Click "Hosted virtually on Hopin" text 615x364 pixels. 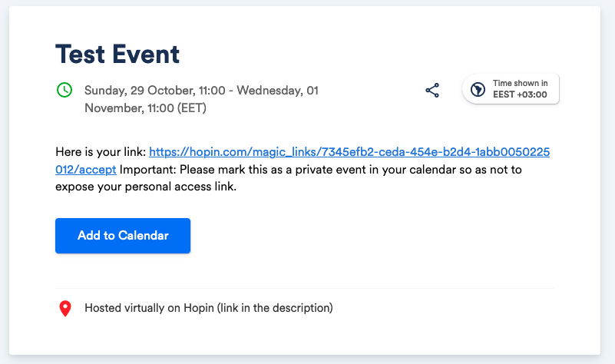[x=150, y=308]
